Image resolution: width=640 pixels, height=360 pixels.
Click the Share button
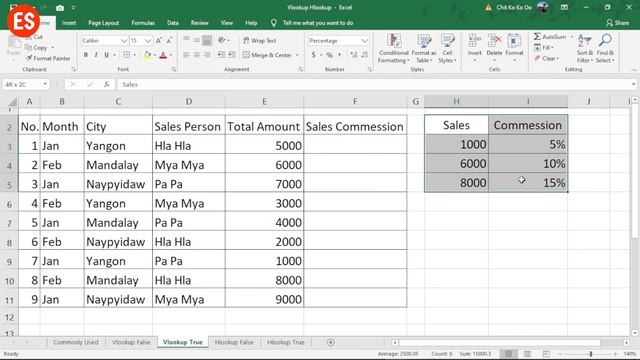pos(618,23)
